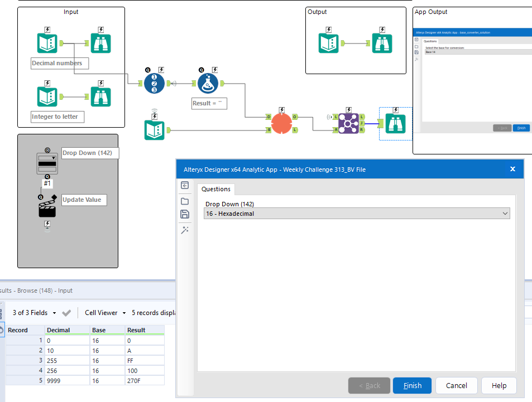Click the Finish button in Weekly Challenge dialog
The height and width of the screenshot is (402, 532).
(x=412, y=386)
